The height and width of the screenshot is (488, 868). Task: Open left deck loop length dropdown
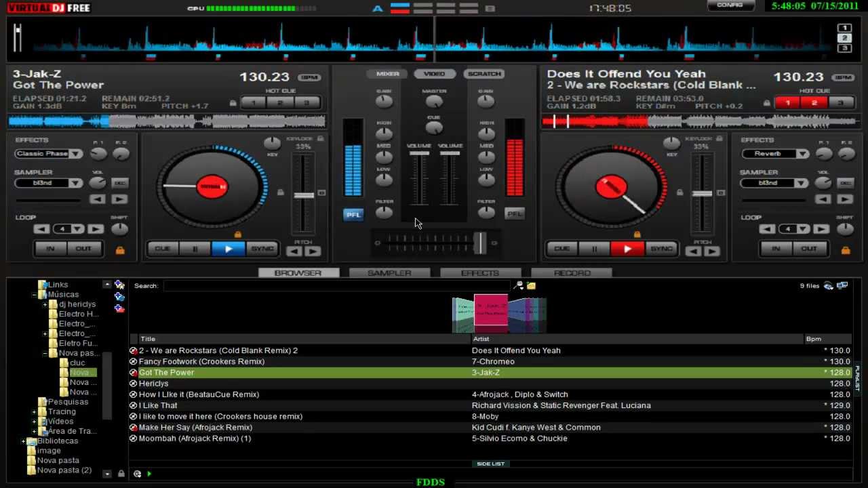click(x=68, y=229)
